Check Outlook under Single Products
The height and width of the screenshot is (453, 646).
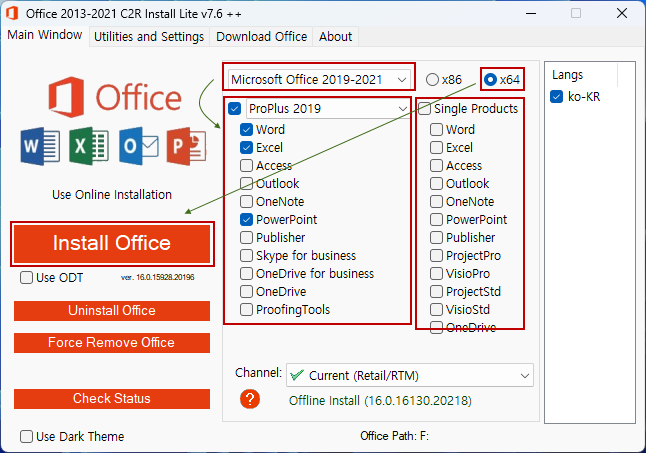point(436,184)
